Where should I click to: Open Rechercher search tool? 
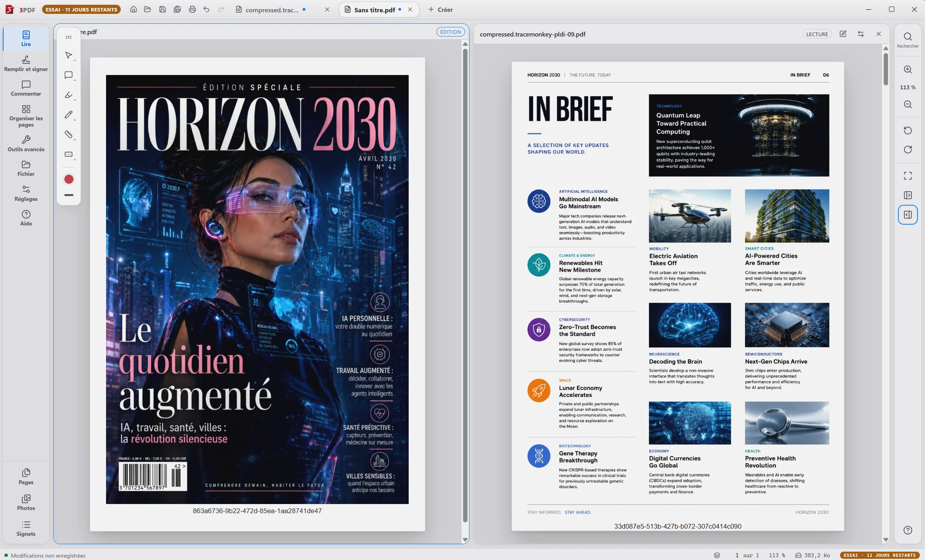(x=908, y=40)
